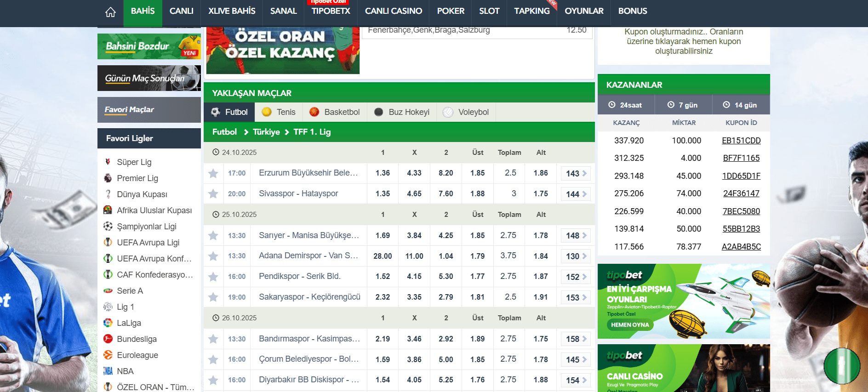Open Buz Hokeyi matches
This screenshot has height=392, width=868.
pyautogui.click(x=402, y=112)
